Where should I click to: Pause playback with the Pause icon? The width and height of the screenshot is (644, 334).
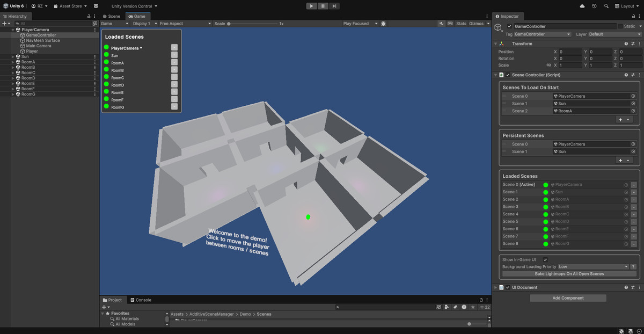tap(324, 6)
